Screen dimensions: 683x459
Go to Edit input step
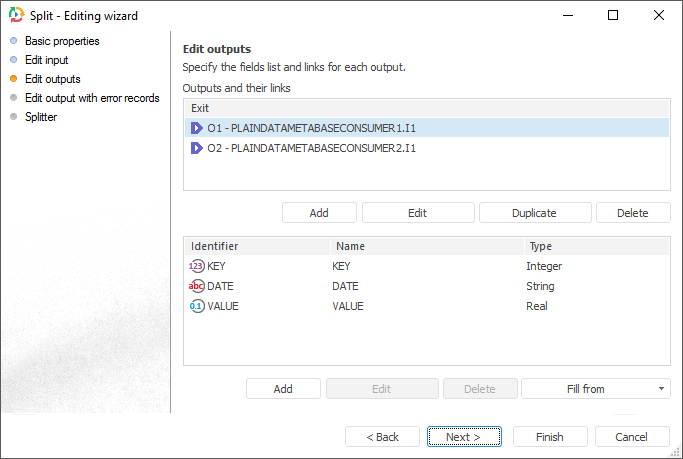click(46, 60)
